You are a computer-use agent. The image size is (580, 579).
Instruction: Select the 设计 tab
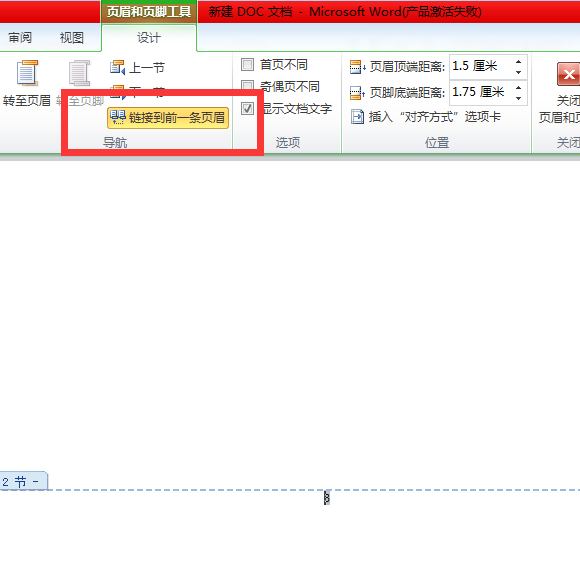(x=149, y=37)
